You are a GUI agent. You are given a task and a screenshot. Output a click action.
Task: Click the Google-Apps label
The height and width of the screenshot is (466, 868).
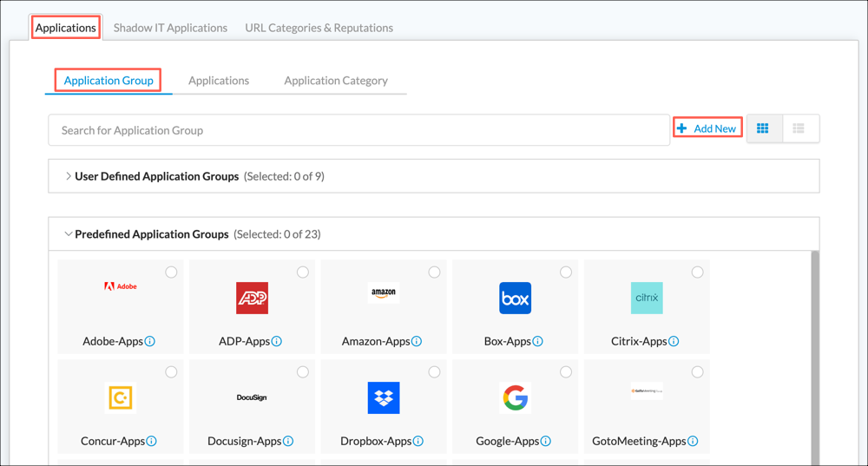pos(508,441)
